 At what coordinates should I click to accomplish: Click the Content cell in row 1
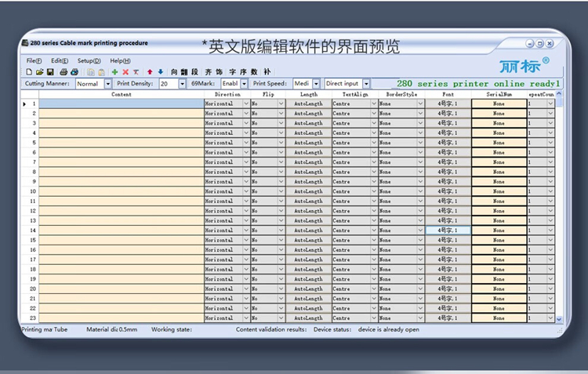[x=122, y=103]
